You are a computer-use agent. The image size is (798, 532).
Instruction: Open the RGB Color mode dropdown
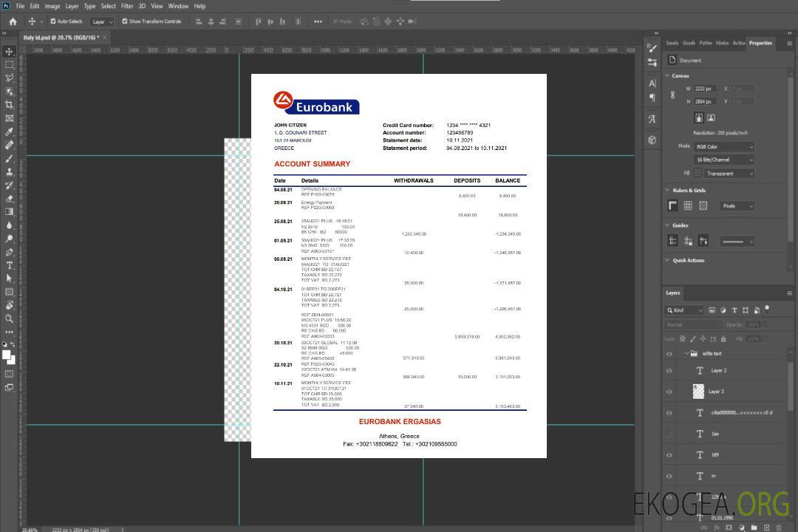coord(723,146)
